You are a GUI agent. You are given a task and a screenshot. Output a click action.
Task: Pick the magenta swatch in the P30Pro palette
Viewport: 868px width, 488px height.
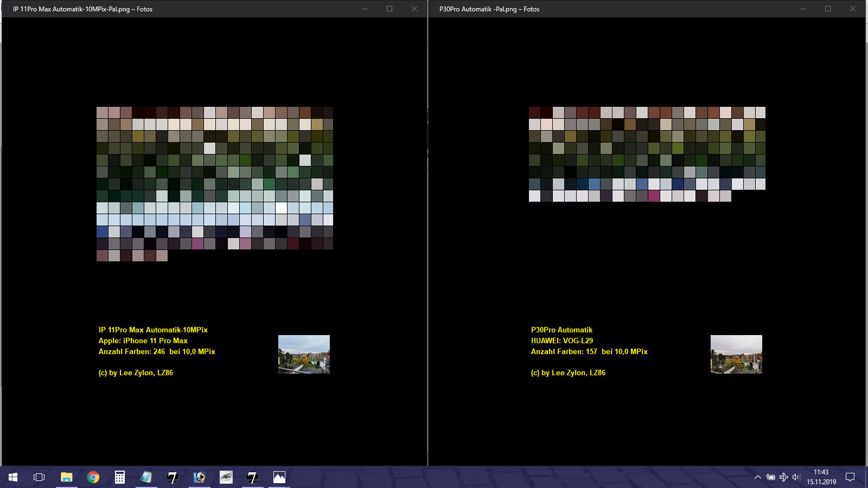click(654, 196)
